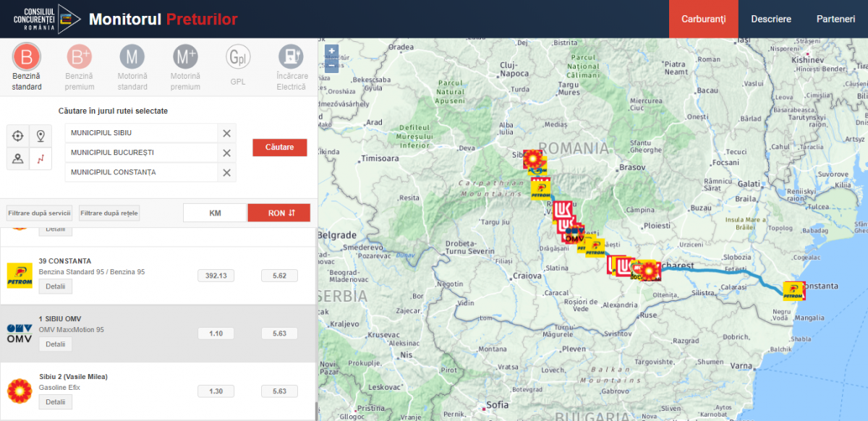The height and width of the screenshot is (421, 868).
Task: Zoom out on the map
Action: click(331, 66)
